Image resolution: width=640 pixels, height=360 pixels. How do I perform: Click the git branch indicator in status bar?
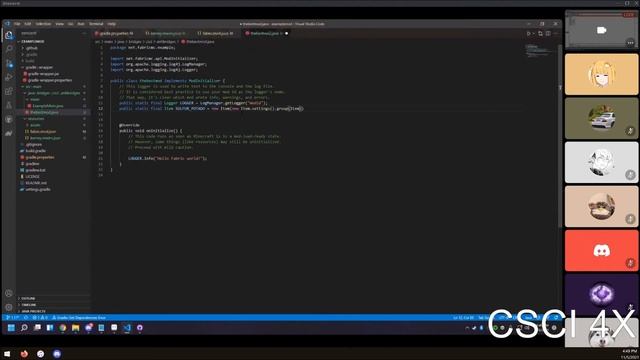click(13, 318)
